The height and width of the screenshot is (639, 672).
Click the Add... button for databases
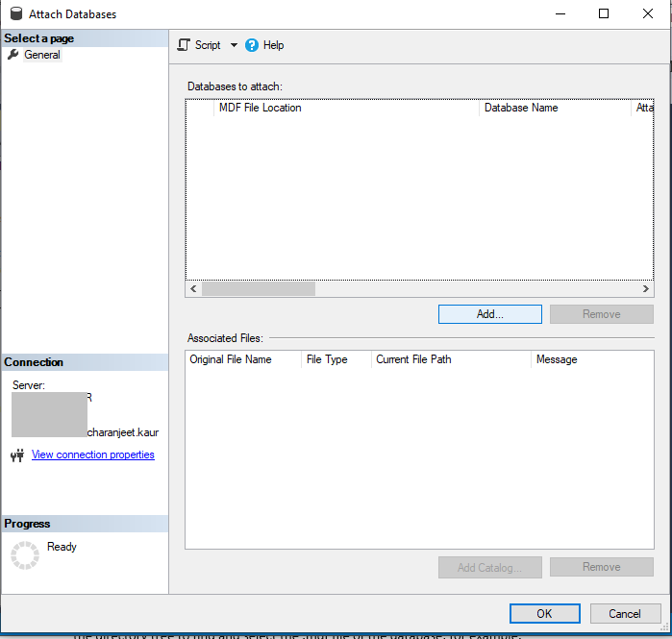tap(490, 314)
